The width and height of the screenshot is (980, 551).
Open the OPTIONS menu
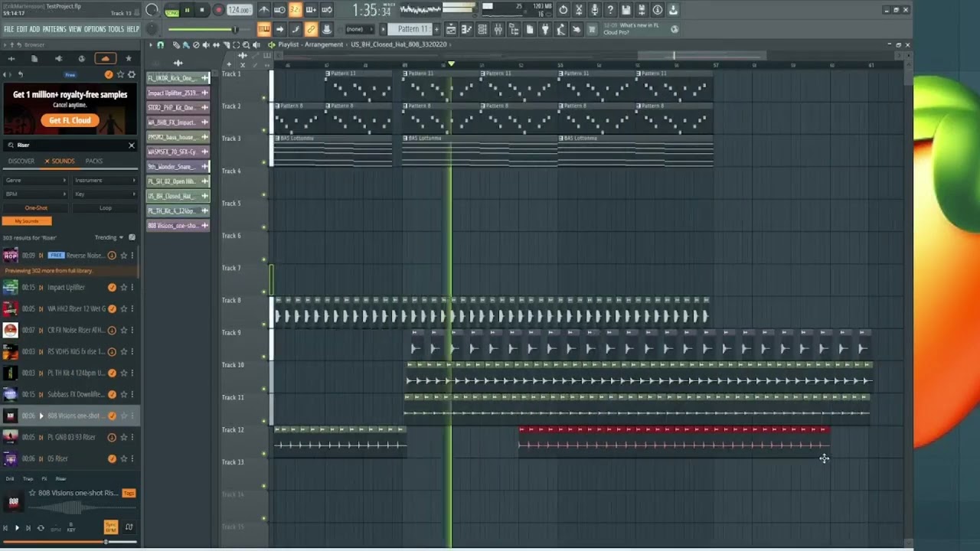point(95,29)
